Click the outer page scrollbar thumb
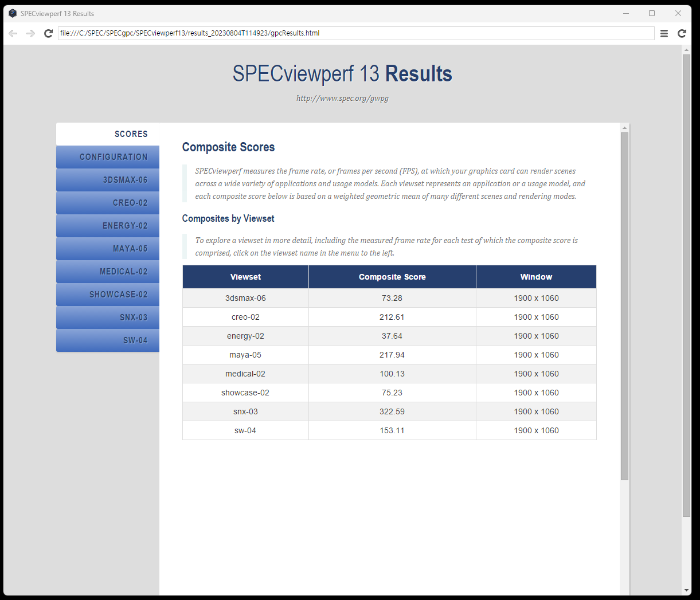 [687, 286]
